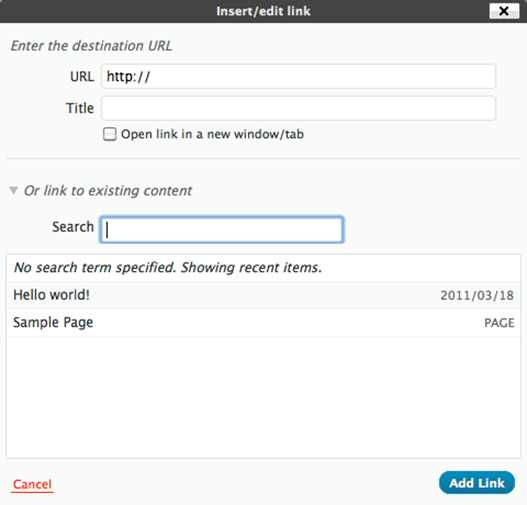Click the 2011/03/18 date text

click(477, 296)
